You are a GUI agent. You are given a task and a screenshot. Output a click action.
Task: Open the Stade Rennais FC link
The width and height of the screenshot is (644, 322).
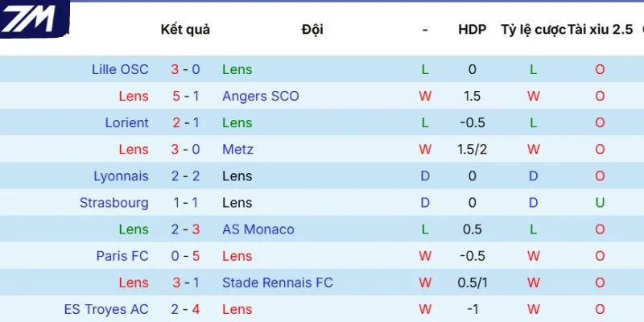tap(277, 283)
